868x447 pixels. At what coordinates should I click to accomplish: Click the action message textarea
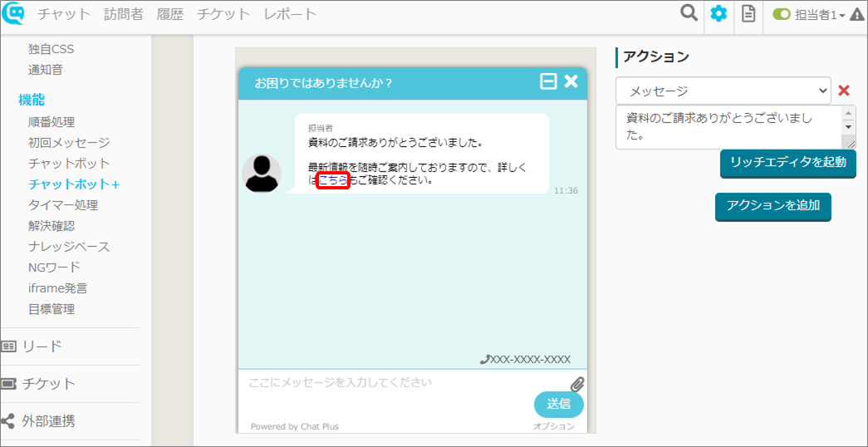tap(728, 127)
